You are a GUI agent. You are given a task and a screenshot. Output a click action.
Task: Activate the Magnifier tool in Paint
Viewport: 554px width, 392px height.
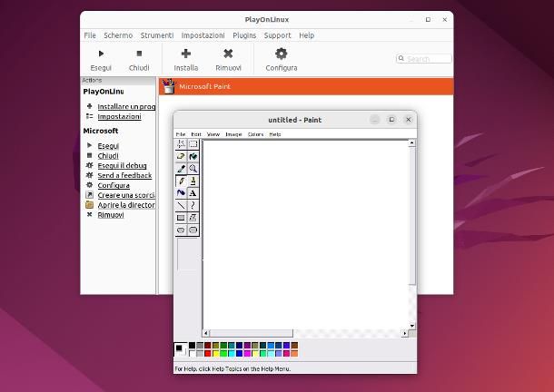coord(193,169)
